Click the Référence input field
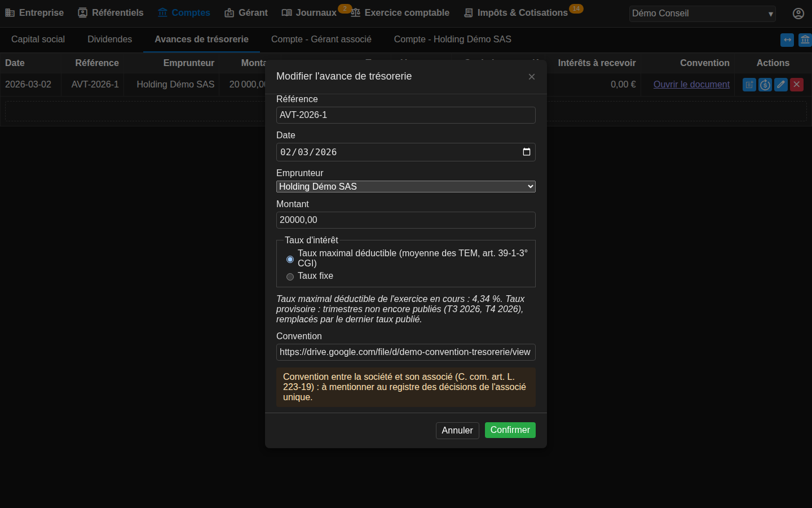This screenshot has height=508, width=812. click(406, 115)
